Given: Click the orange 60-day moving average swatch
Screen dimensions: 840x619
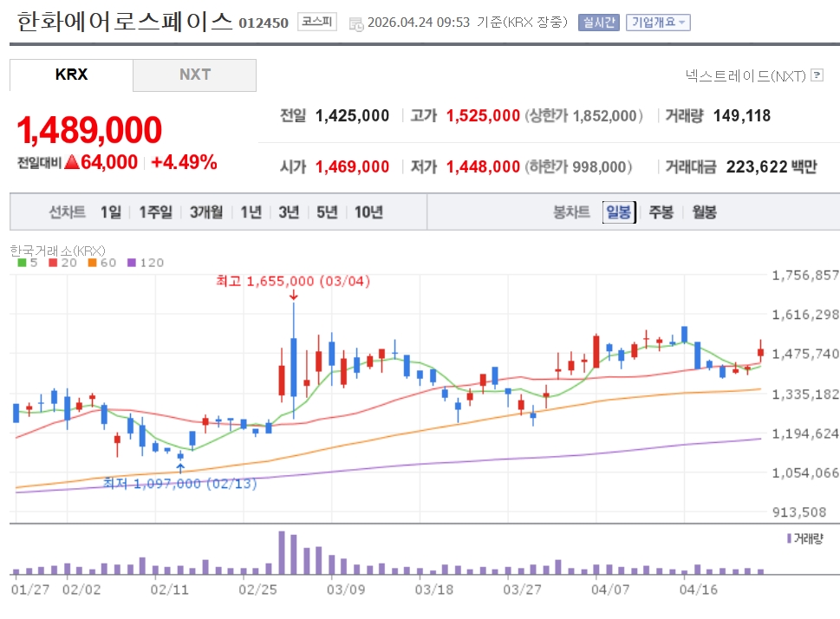Looking at the screenshot, I should tap(92, 263).
